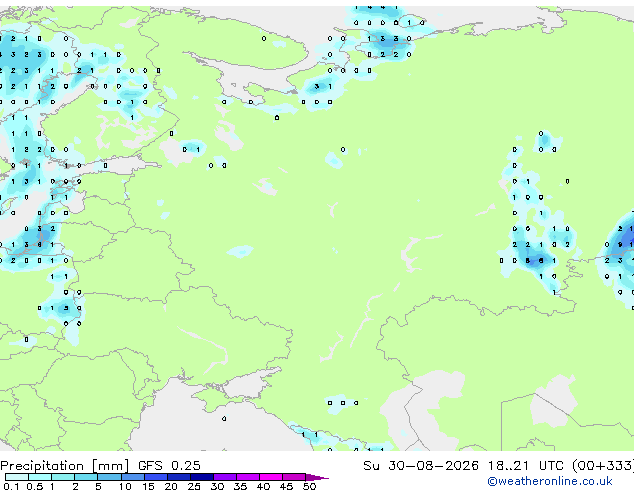Screen dimensions: 634x490
Task: Select the GFS 0.25 model label
Action: (169, 466)
